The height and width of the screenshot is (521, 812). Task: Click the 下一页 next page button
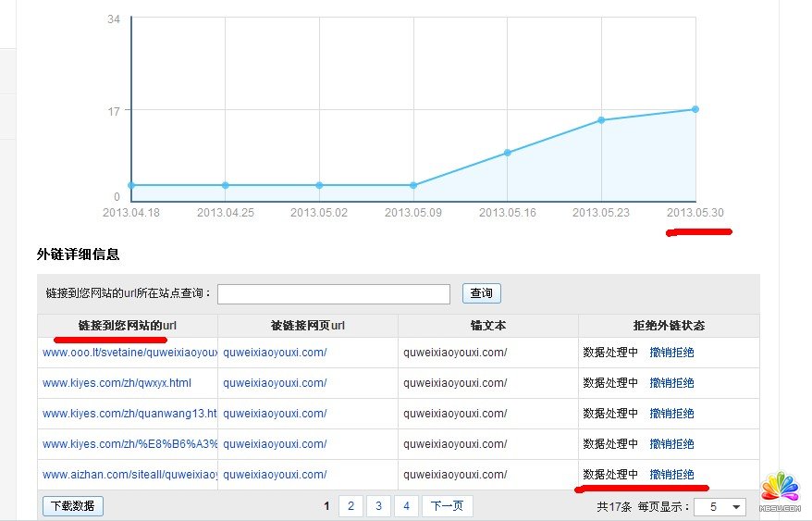(x=448, y=506)
